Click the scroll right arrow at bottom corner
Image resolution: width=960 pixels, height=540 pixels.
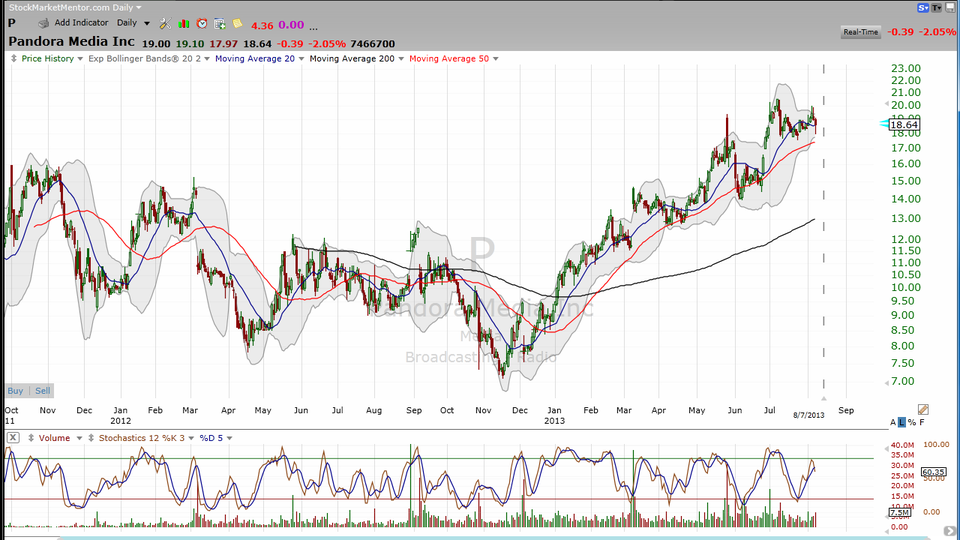tap(949, 531)
